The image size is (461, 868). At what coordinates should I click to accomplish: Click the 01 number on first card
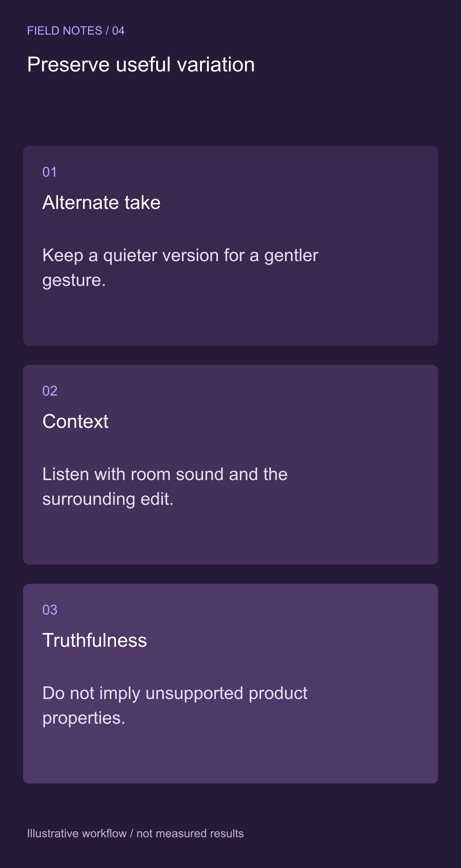pyautogui.click(x=50, y=172)
